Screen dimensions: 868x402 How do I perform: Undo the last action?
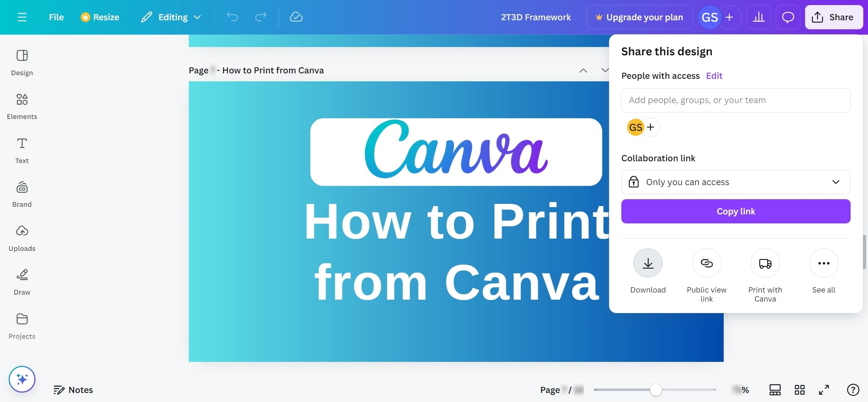tap(232, 17)
